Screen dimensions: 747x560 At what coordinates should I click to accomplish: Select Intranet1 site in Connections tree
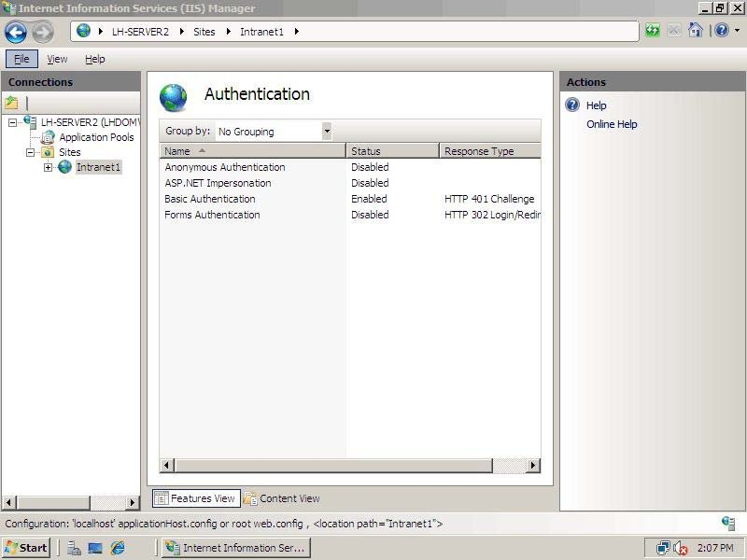pos(99,167)
